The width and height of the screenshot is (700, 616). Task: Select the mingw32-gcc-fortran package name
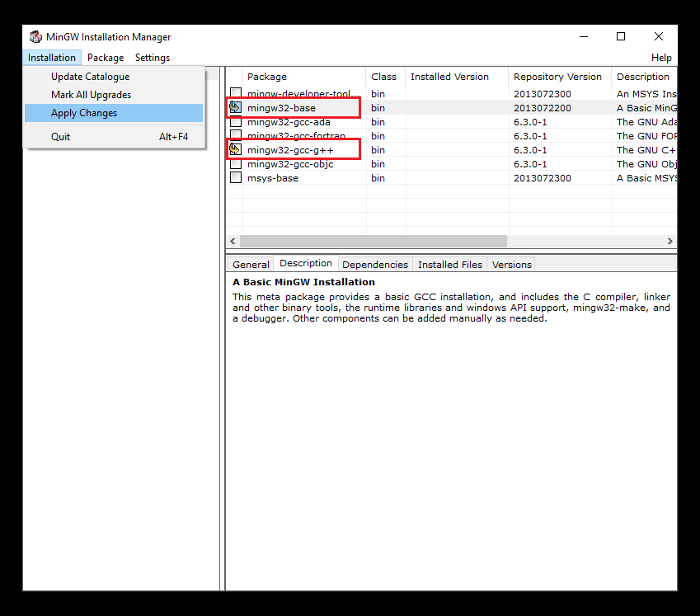(297, 136)
